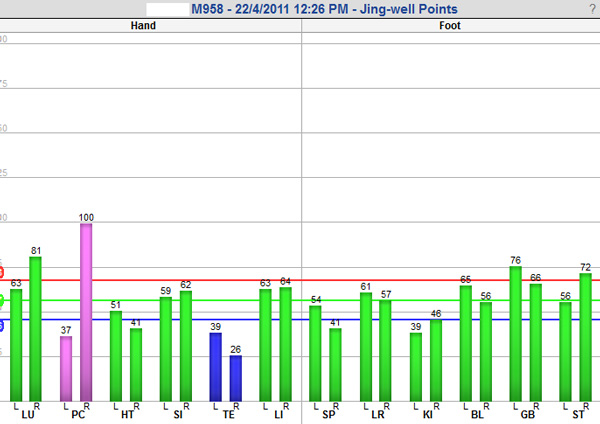
Task: Click the blue TE left bar at 39
Action: 216,366
